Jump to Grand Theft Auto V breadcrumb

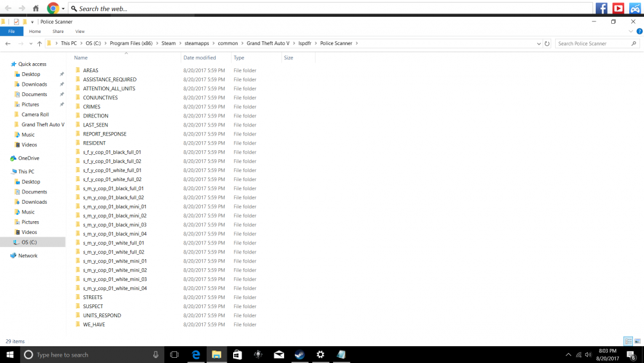point(268,43)
